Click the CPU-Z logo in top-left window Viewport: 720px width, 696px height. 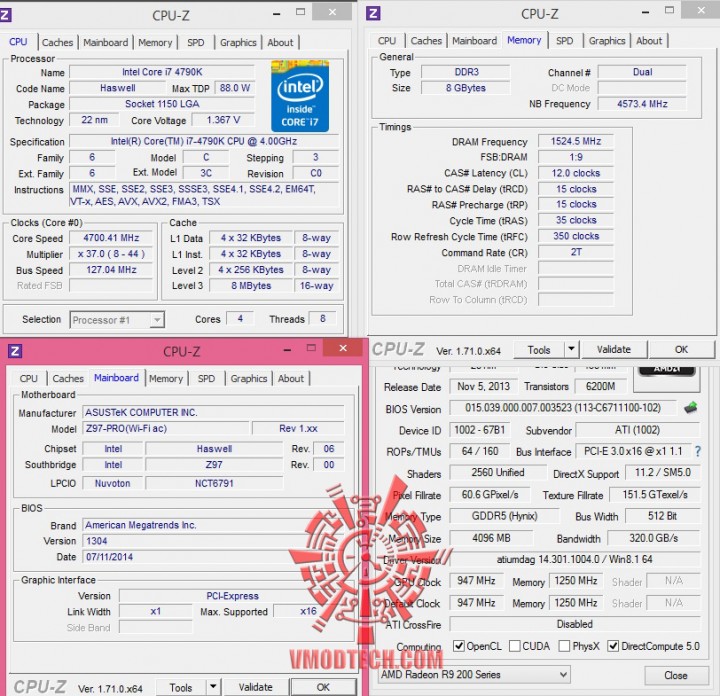point(5,15)
